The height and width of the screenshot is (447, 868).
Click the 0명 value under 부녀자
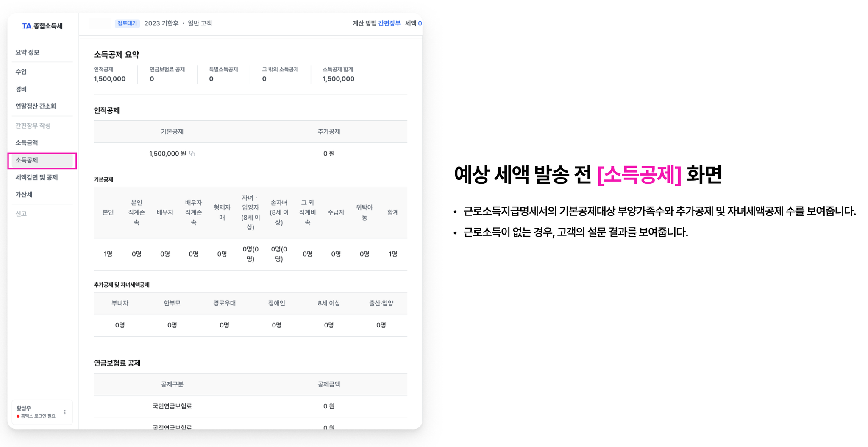tap(120, 325)
